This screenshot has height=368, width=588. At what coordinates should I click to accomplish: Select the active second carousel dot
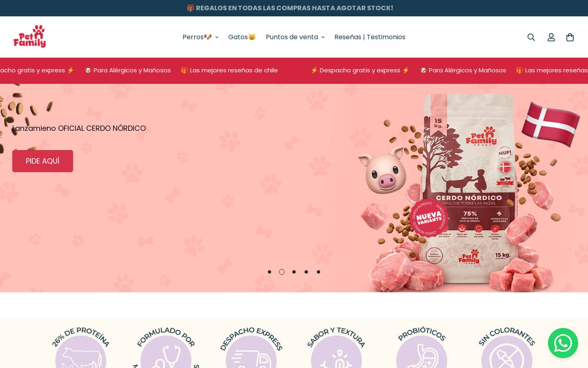pyautogui.click(x=282, y=272)
